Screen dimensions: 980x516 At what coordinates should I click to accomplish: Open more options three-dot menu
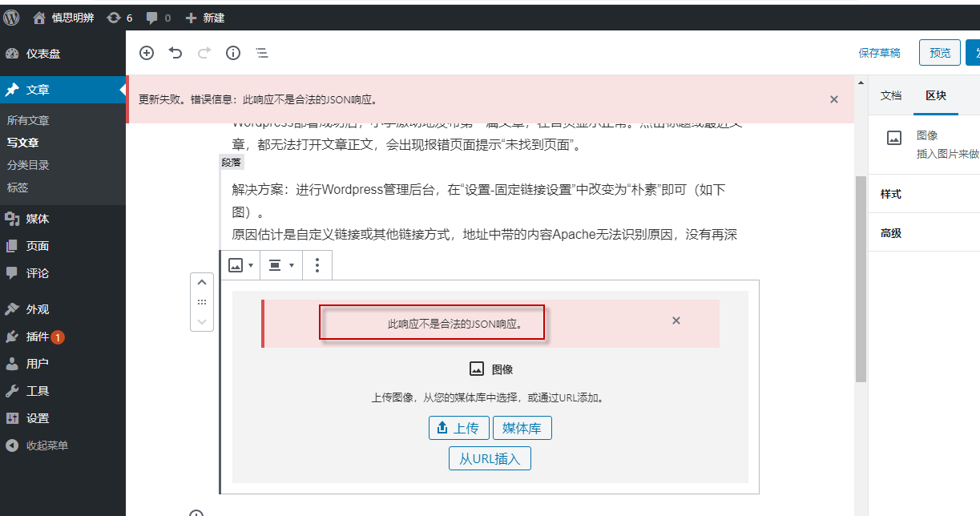click(317, 265)
